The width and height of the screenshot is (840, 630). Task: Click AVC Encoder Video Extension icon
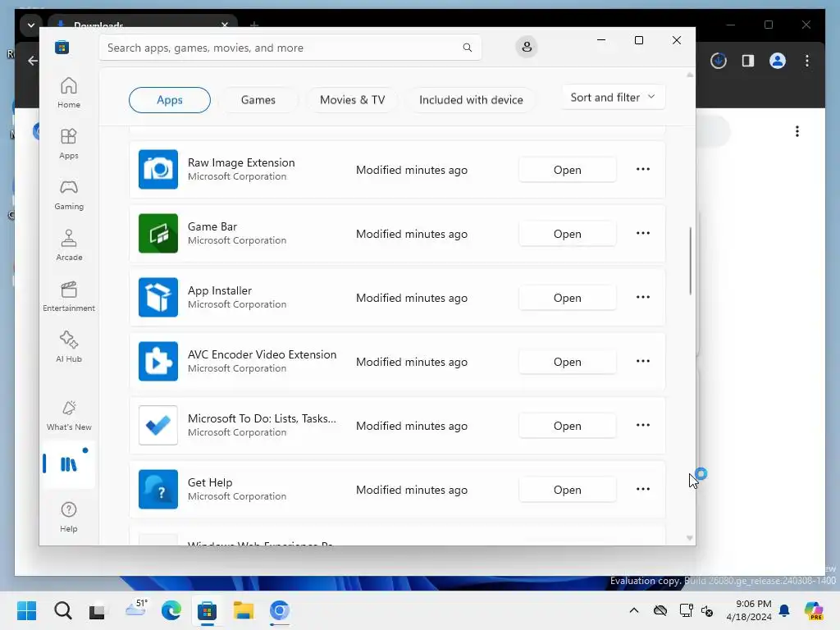pyautogui.click(x=158, y=361)
